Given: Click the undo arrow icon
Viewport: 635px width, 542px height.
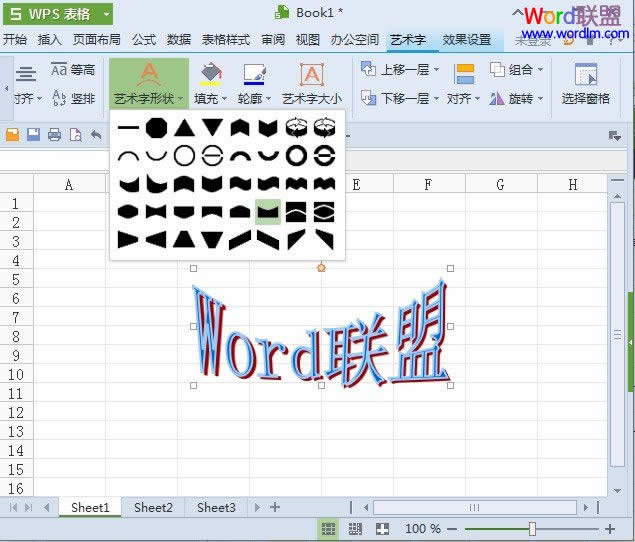Looking at the screenshot, I should [96, 135].
